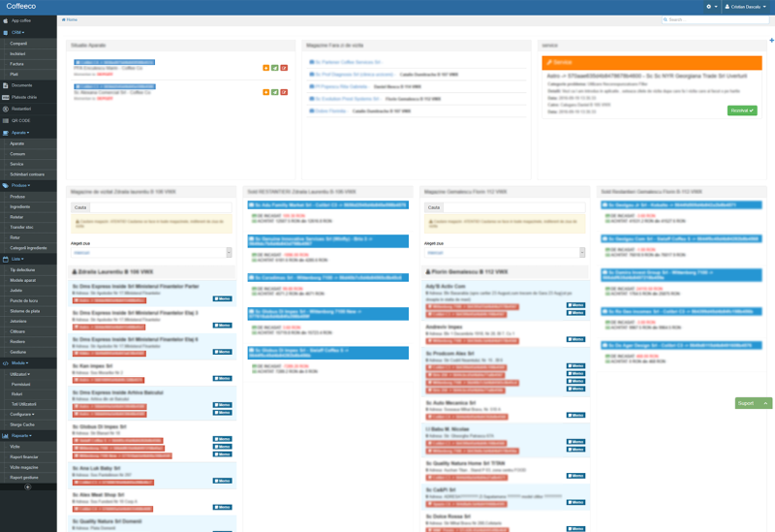Expand the Rapoarte sidebar section
The width and height of the screenshot is (775, 532).
[20, 436]
